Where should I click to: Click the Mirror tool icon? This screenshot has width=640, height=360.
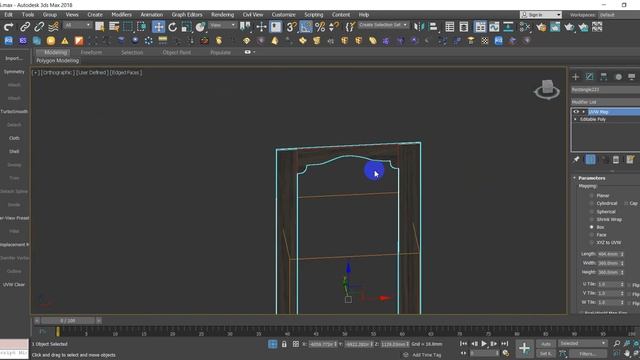click(x=419, y=27)
